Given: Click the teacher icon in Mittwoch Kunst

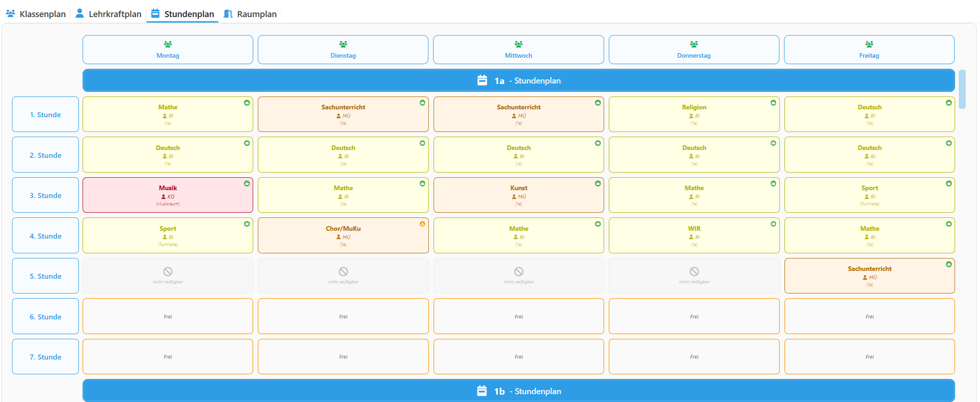Looking at the screenshot, I should click(x=514, y=197).
